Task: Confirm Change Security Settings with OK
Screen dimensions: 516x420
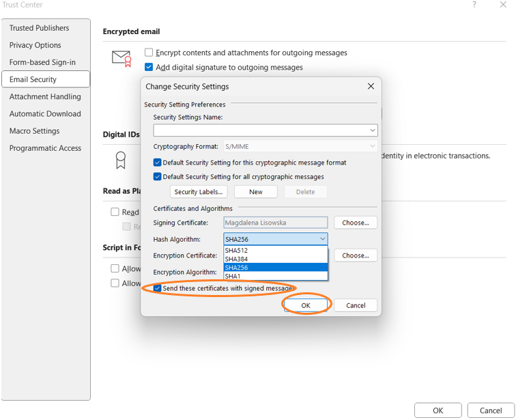Action: (306, 305)
